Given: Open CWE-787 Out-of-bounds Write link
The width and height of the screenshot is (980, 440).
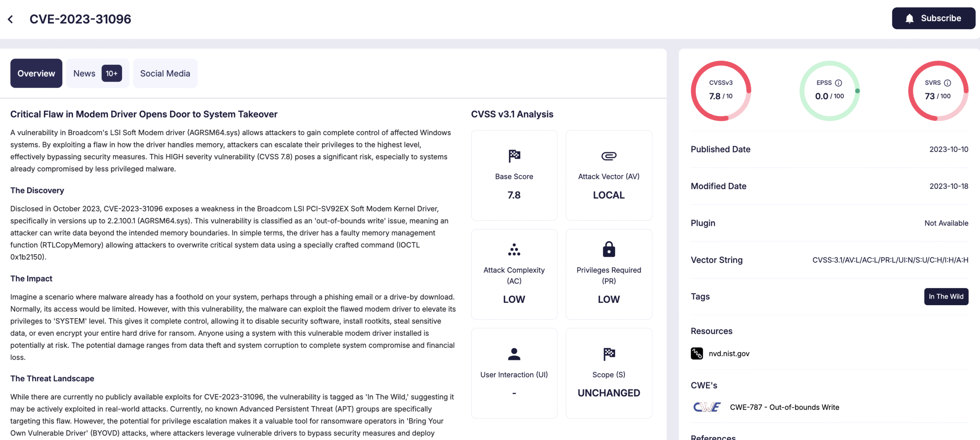Looking at the screenshot, I should 784,407.
